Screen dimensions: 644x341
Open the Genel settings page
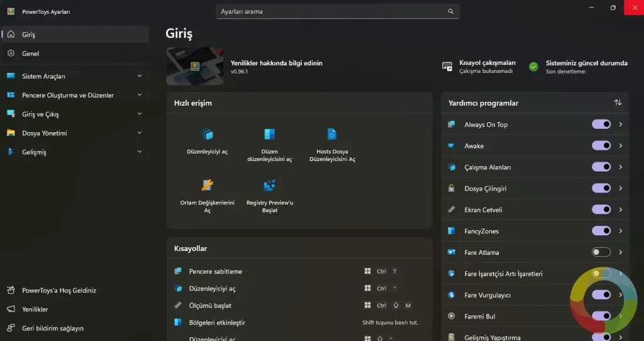tap(75, 53)
